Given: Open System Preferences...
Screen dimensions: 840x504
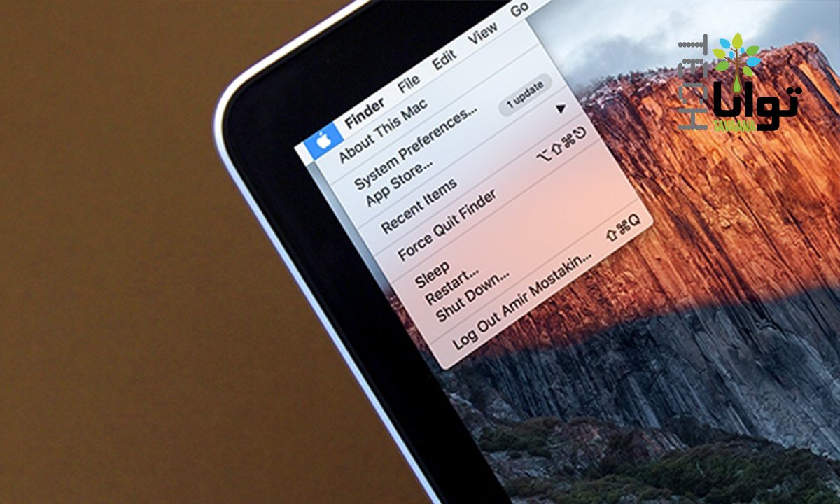Looking at the screenshot, I should [x=416, y=148].
